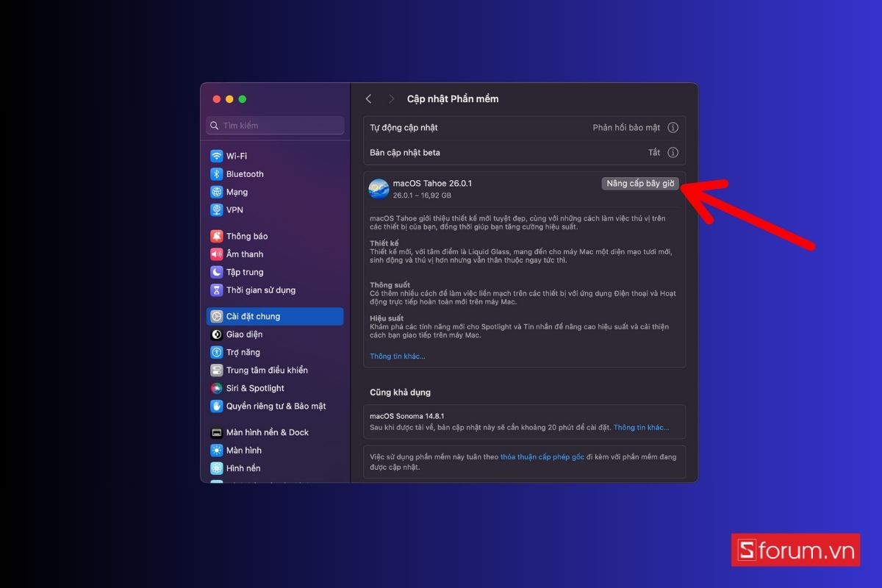The width and height of the screenshot is (882, 588).
Task: Click Nâng cấp bây giờ button
Action: (640, 184)
